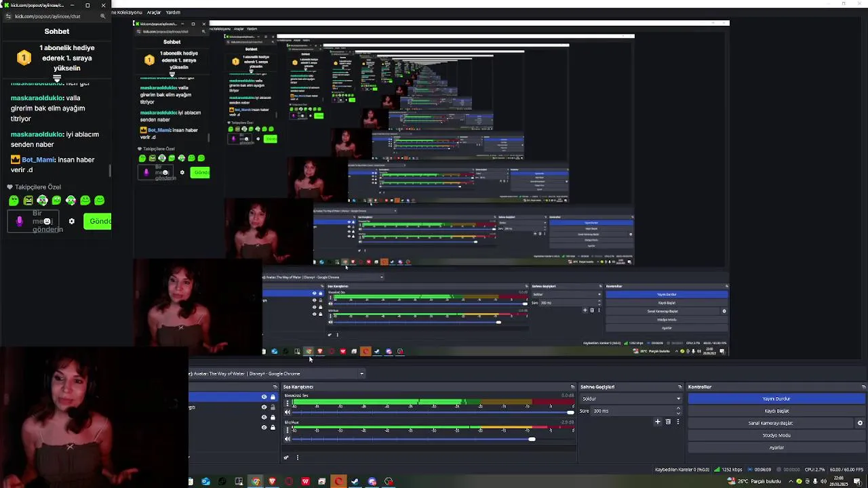The image size is (868, 488).
Task: Click the zoom magnifier icon in address bar
Action: [x=103, y=16]
